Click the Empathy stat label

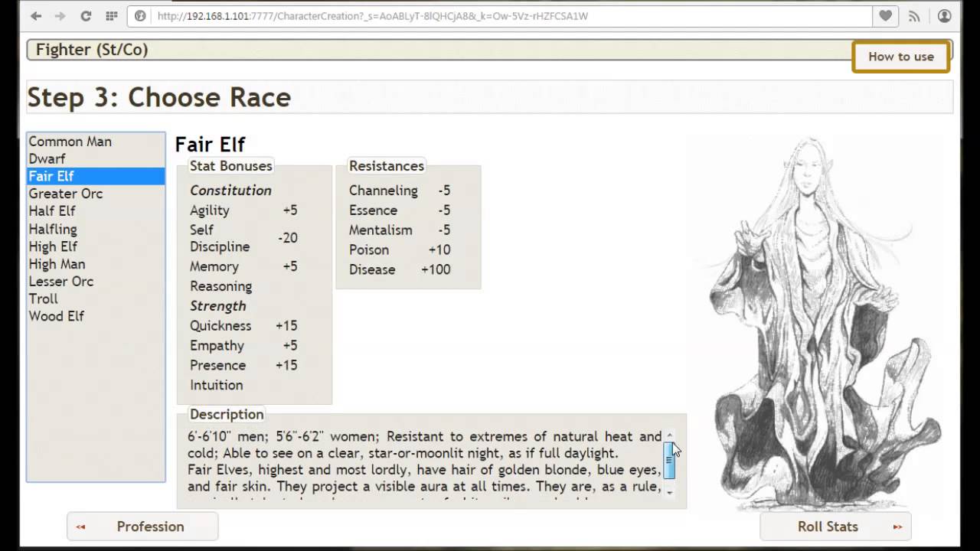click(x=217, y=346)
